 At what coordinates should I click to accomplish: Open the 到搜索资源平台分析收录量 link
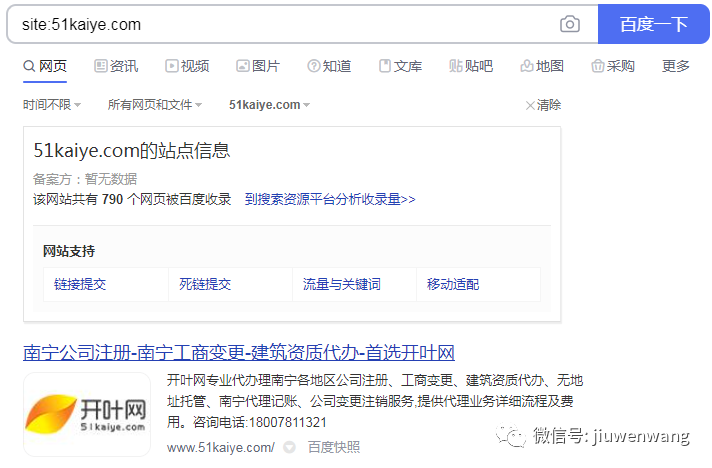[330, 199]
